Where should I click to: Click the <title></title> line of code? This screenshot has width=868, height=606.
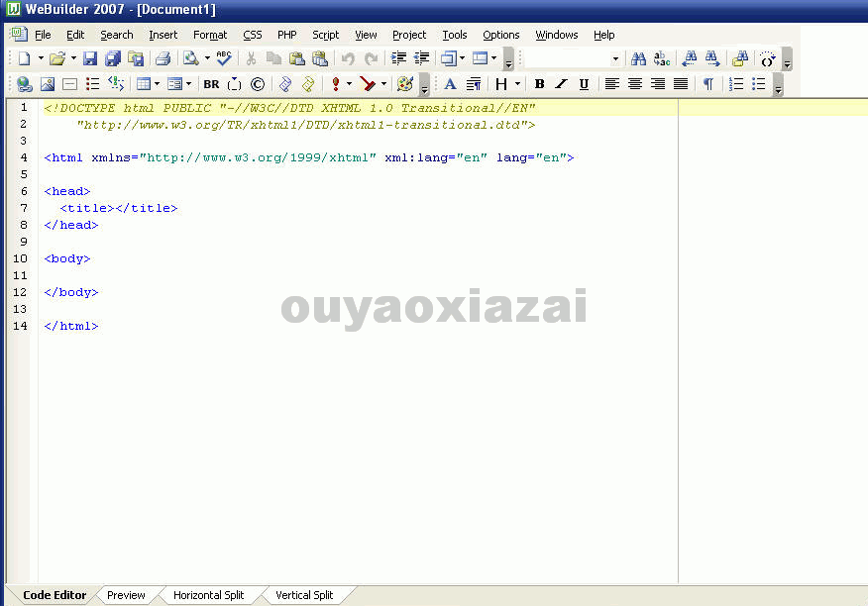(x=119, y=209)
